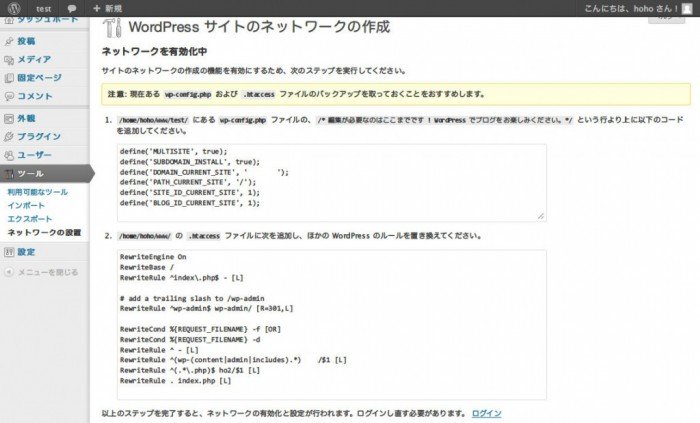
Task: Click the ログイン link at bottom
Action: click(x=486, y=413)
